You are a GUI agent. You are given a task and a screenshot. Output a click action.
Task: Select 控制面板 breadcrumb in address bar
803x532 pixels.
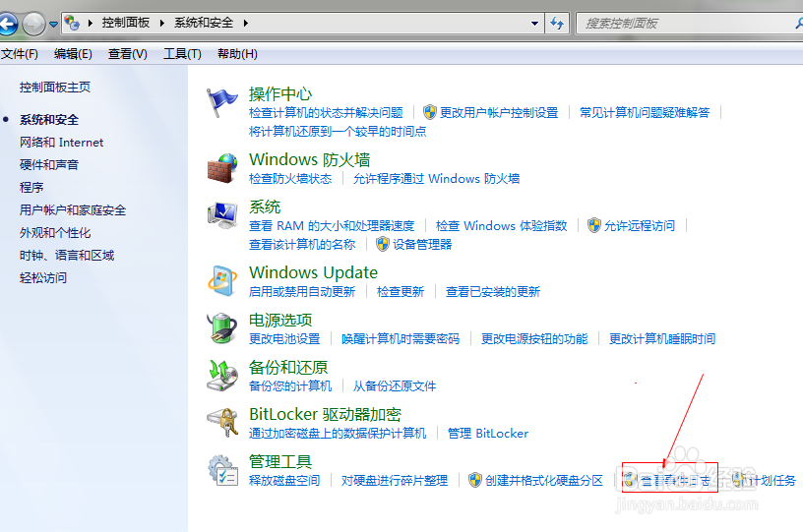pos(126,23)
